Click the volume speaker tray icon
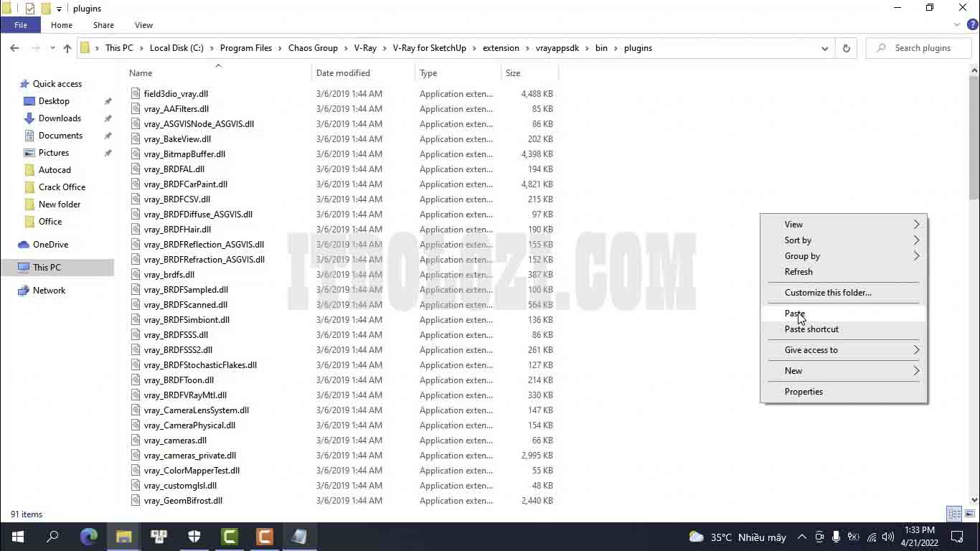The image size is (980, 551). pos(888,537)
